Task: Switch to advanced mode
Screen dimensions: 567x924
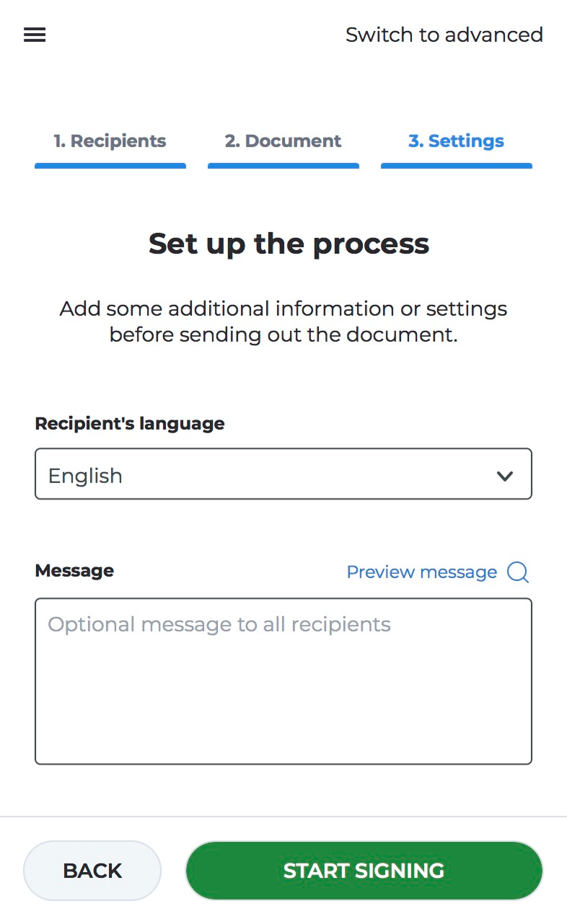Action: (x=444, y=35)
